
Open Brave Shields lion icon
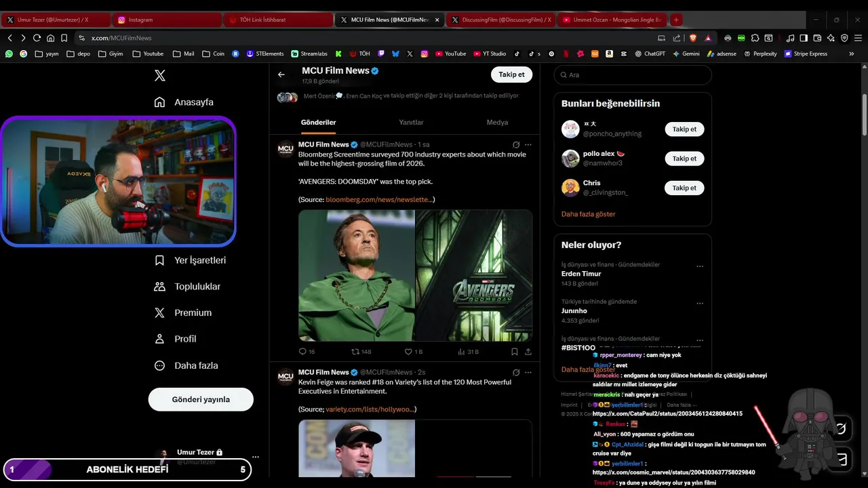pyautogui.click(x=693, y=38)
